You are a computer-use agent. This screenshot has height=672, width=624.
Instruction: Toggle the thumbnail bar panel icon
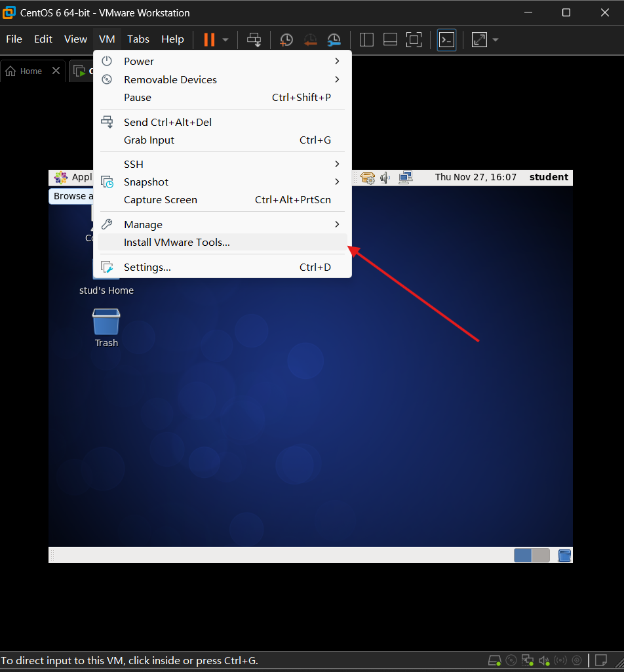(390, 40)
